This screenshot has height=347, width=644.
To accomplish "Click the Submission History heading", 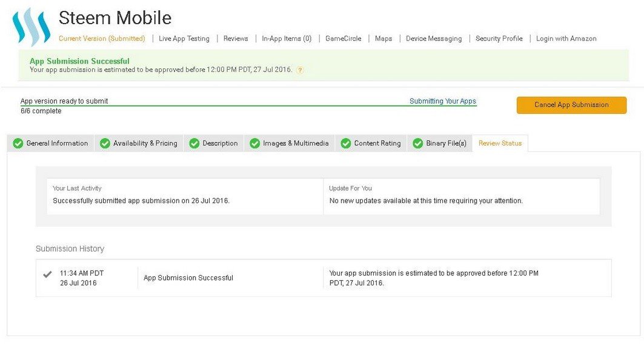I will pos(70,249).
